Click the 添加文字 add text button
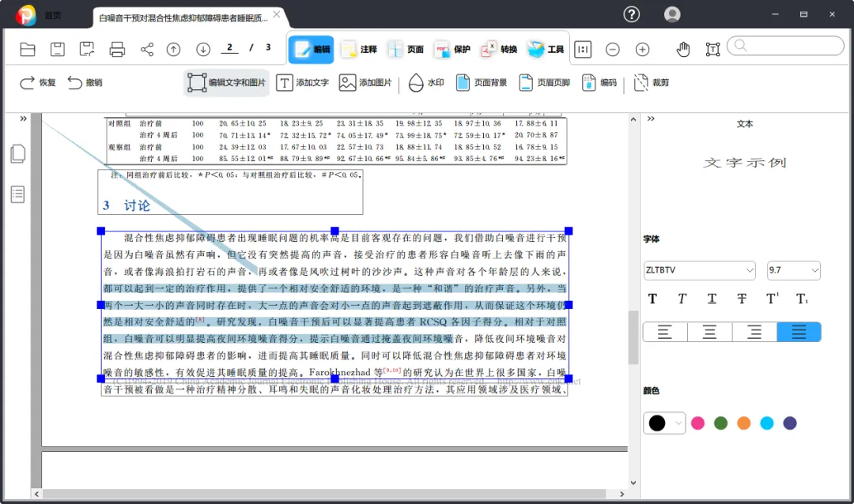This screenshot has width=854, height=504. point(302,83)
